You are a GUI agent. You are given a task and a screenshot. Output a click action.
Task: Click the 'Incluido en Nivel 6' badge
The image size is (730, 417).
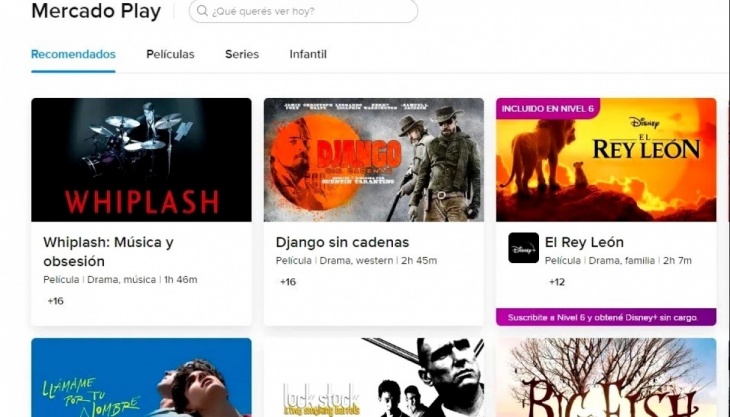click(548, 109)
